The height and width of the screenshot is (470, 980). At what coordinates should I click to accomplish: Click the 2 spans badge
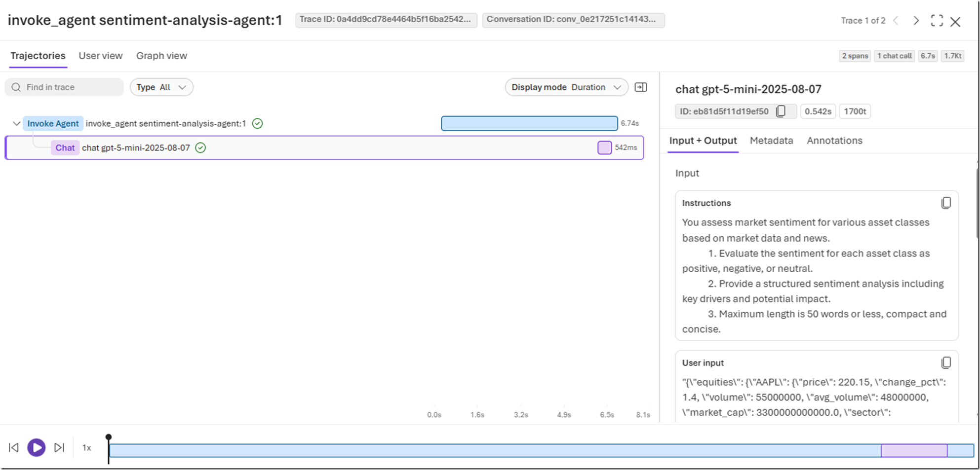[x=855, y=56]
